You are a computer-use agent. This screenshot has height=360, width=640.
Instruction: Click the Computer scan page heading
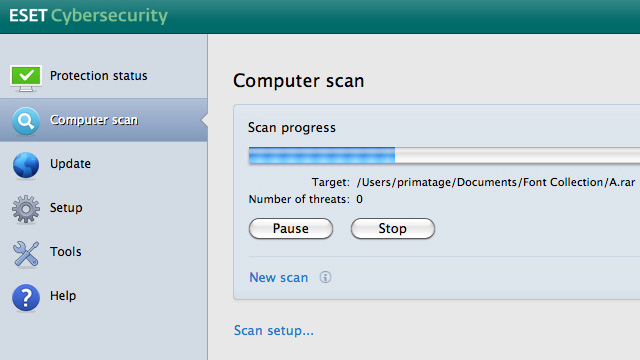[299, 81]
